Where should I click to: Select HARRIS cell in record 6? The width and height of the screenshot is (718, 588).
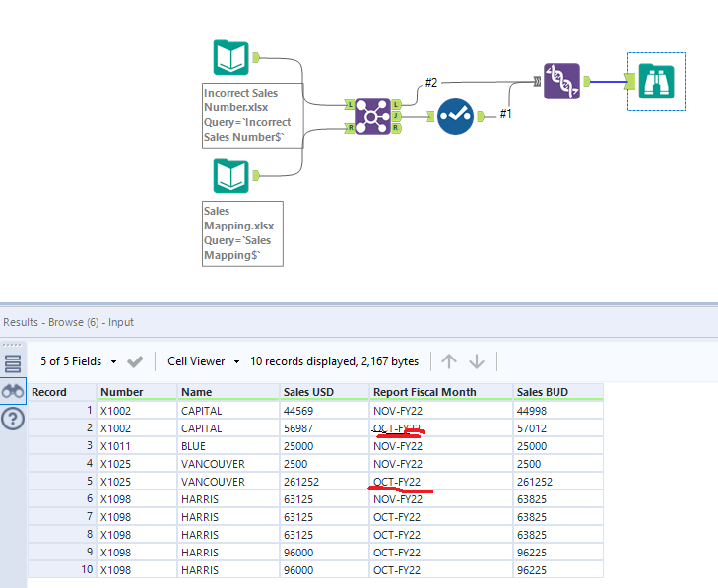click(228, 499)
